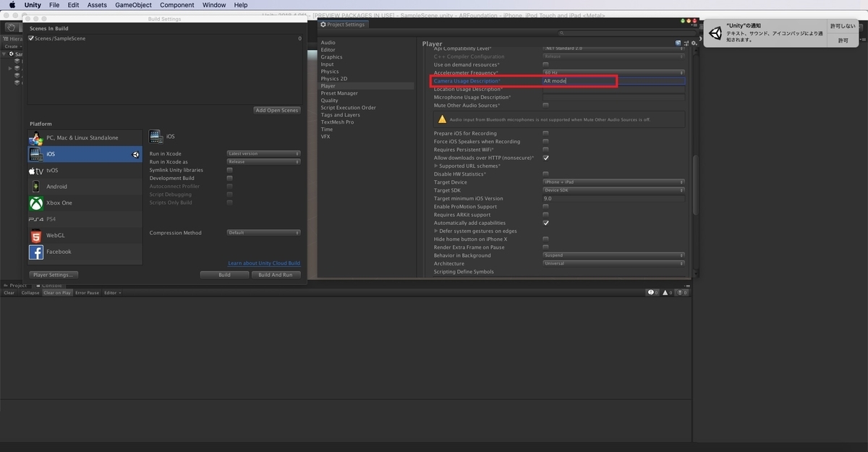Click the Unity logo beside iOS platform
This screenshot has width=868, height=452.
135,154
